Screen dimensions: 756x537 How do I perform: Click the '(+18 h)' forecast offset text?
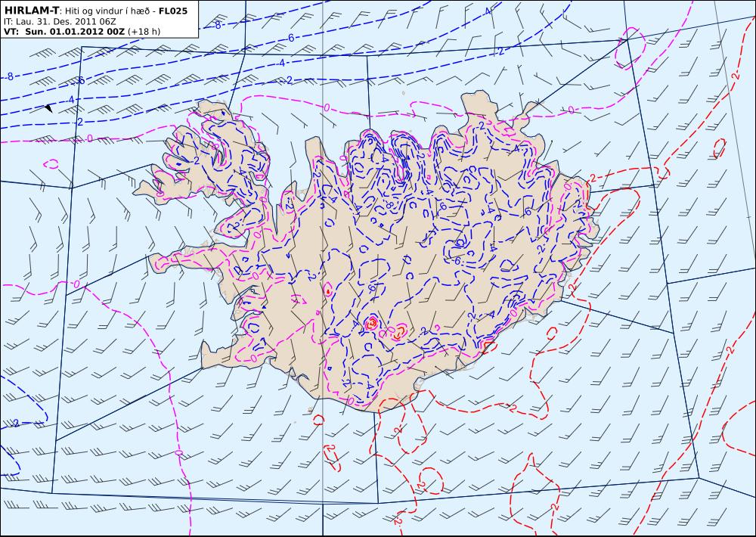[x=144, y=31]
